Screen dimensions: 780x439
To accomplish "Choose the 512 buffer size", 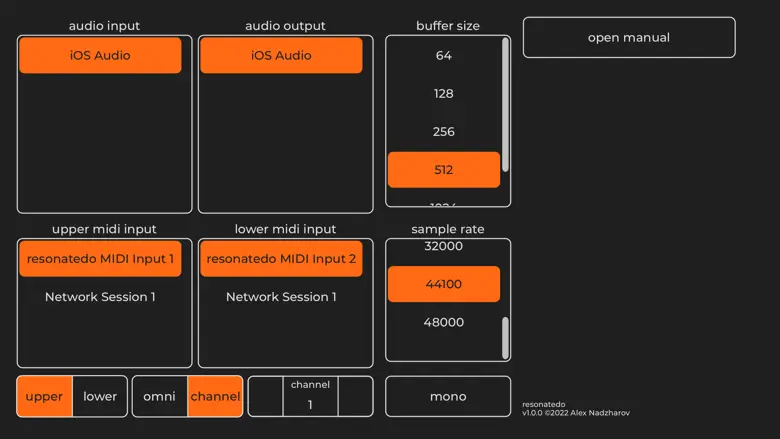I will [444, 170].
